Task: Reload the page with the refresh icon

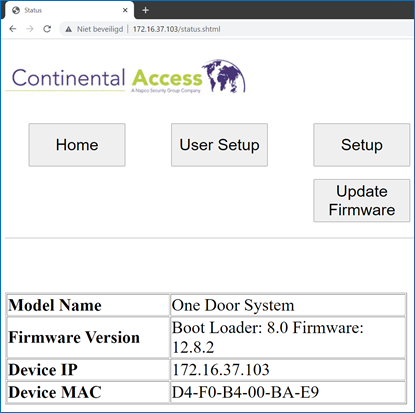Action: click(47, 29)
